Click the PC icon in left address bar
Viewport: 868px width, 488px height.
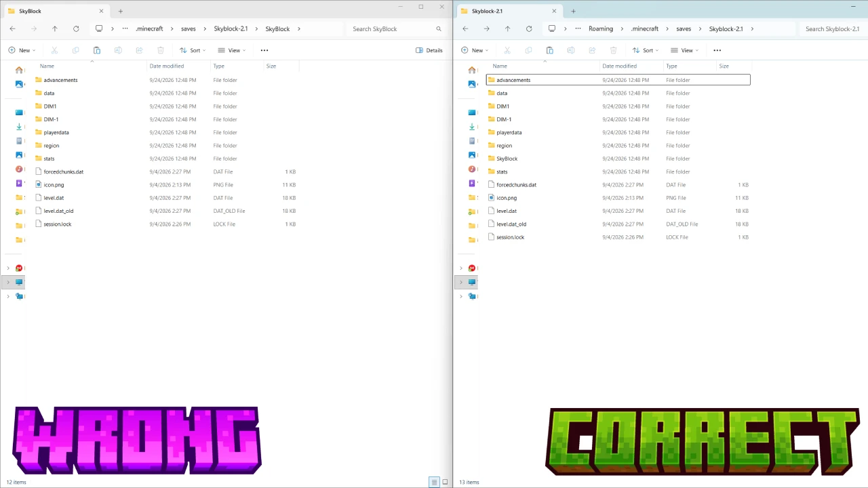tap(99, 28)
